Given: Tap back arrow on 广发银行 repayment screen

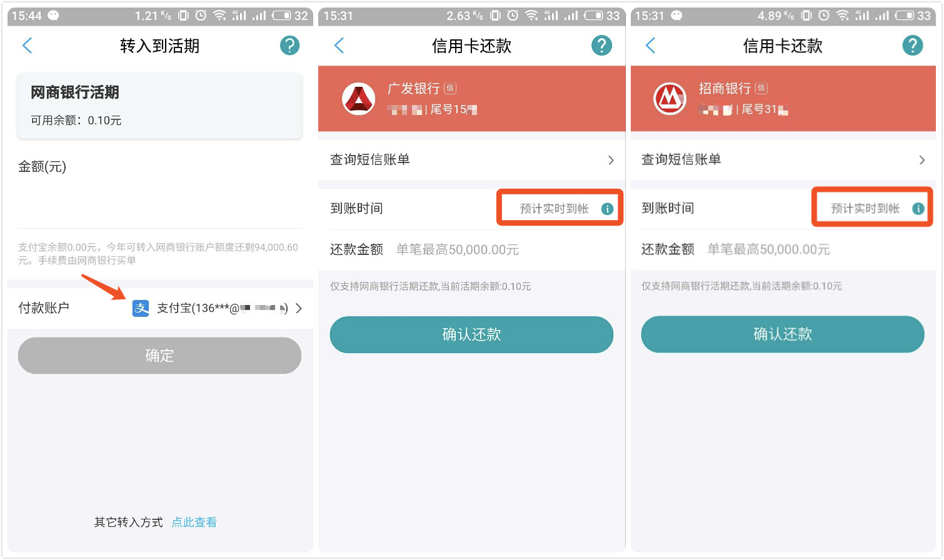Looking at the screenshot, I should 339,46.
